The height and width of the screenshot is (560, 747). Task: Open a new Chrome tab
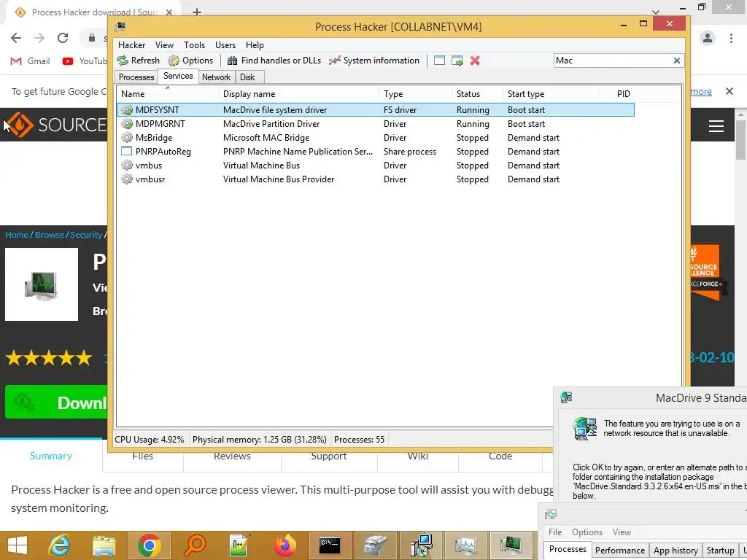[x=197, y=12]
